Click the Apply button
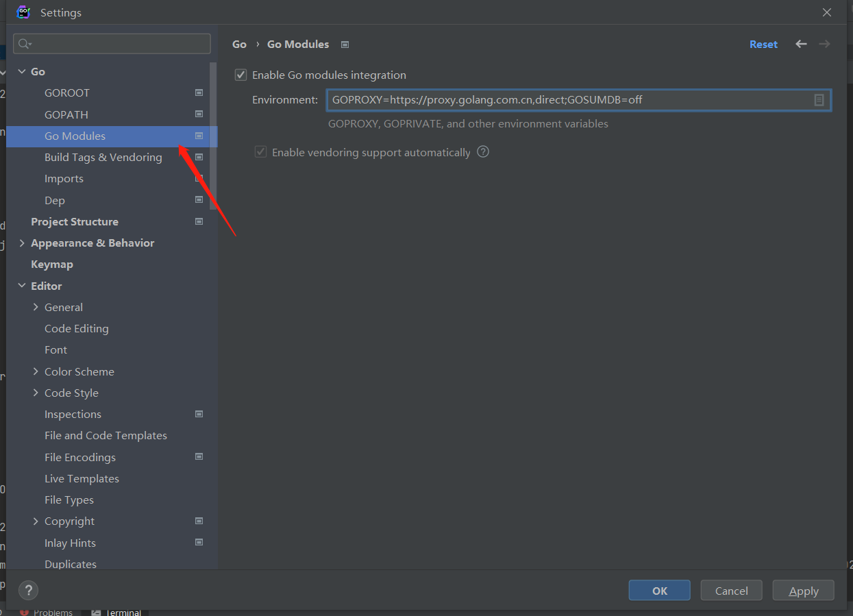This screenshot has width=853, height=616. [x=803, y=591]
